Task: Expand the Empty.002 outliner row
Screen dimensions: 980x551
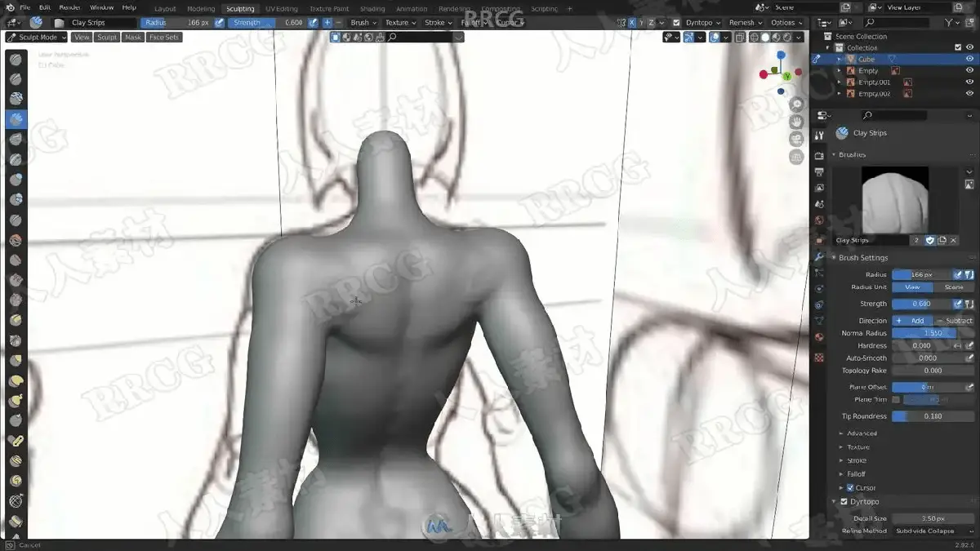Action: [840, 94]
